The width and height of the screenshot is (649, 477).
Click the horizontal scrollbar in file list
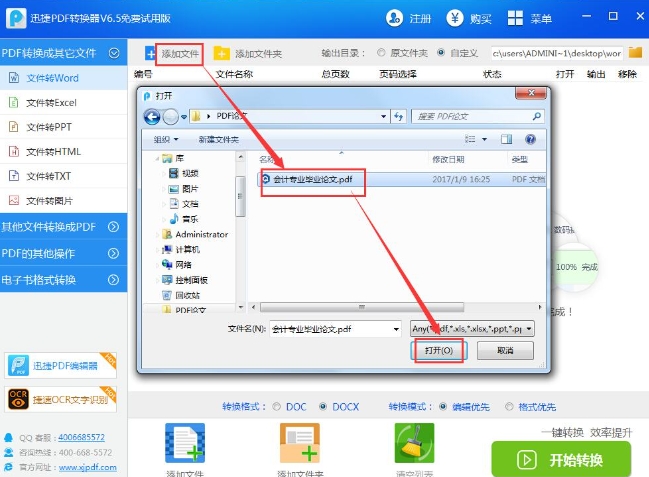pos(362,307)
